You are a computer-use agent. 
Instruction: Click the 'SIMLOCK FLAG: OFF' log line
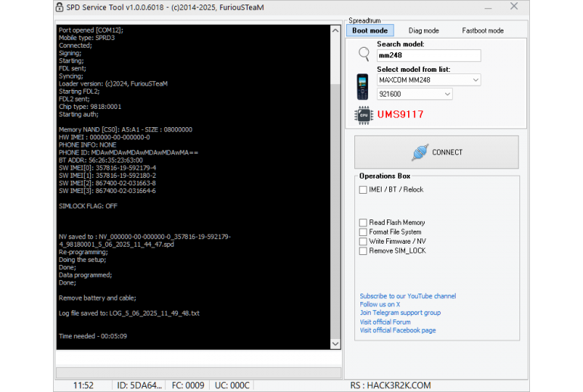pyautogui.click(x=88, y=207)
